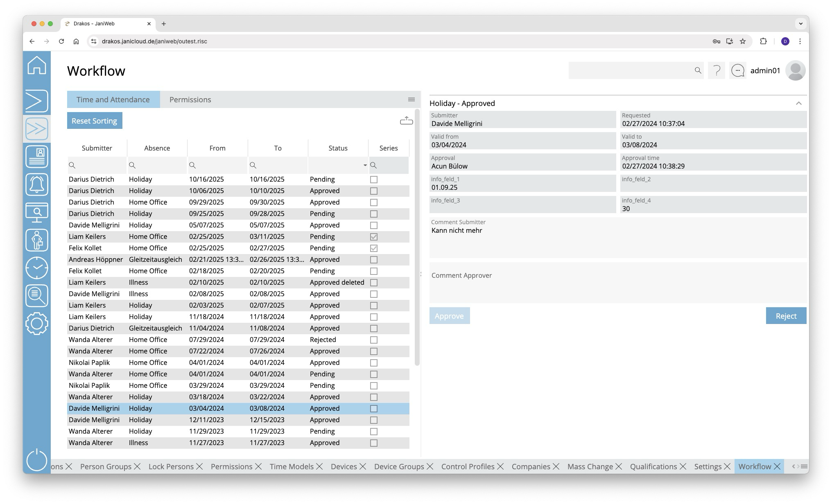Open the Status filter dropdown

364,165
